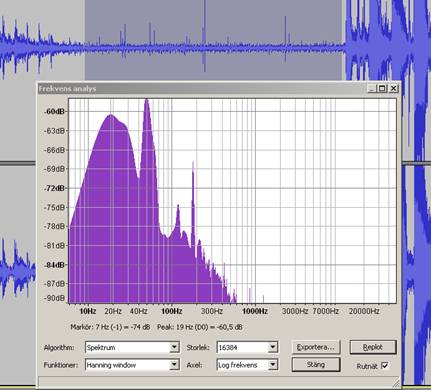
Task: Maximize the Frekvens analys window
Action: [x=382, y=88]
